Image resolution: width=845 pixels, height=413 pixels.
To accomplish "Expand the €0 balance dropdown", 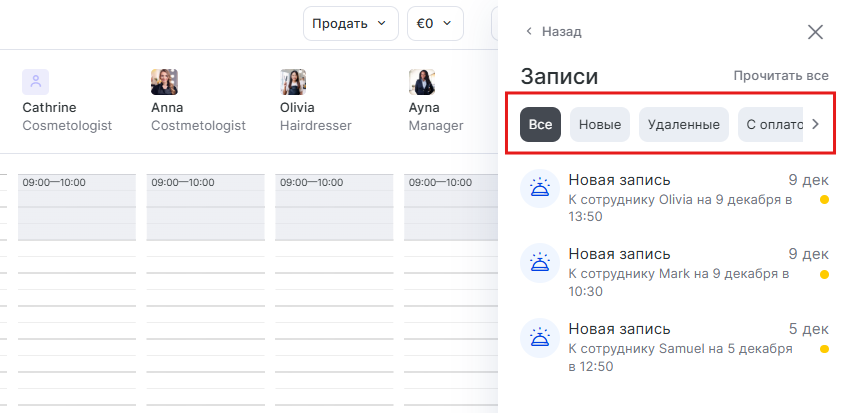I will 435,23.
